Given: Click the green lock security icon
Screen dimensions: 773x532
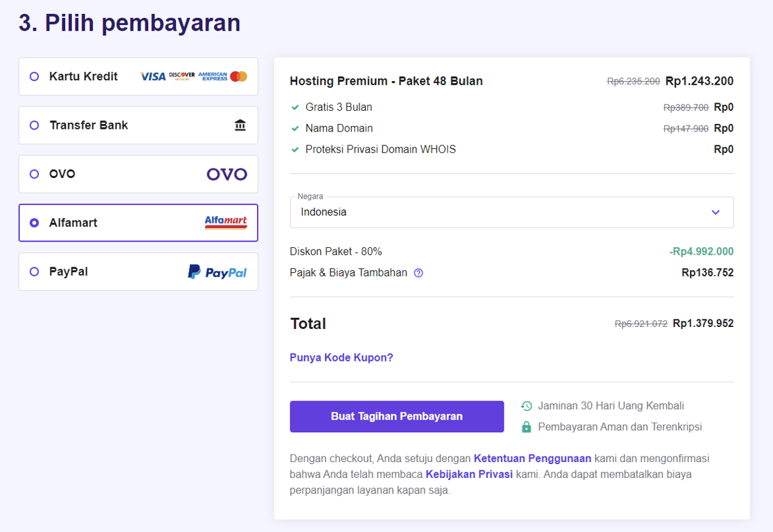Looking at the screenshot, I should [x=528, y=426].
